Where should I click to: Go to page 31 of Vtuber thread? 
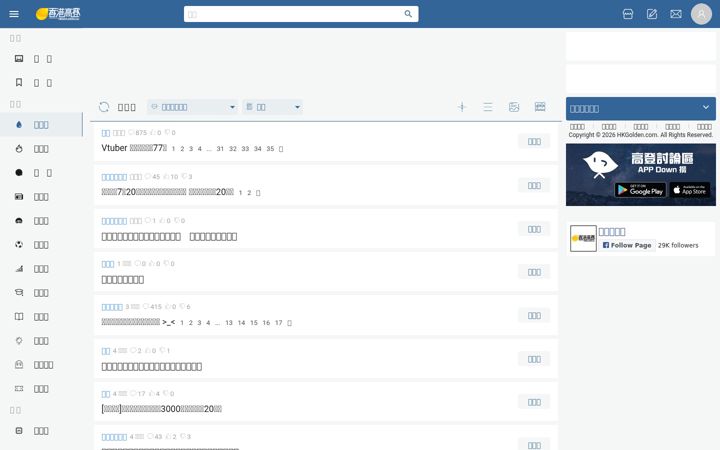(x=220, y=149)
